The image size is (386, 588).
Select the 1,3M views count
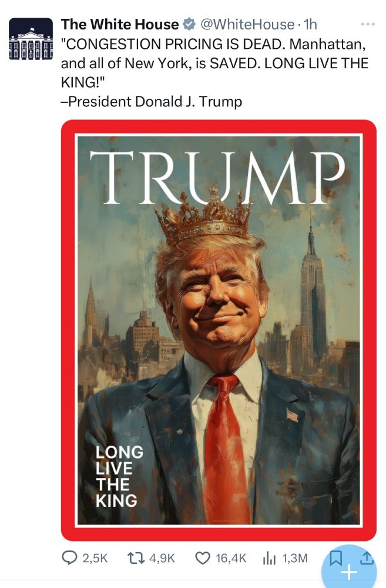(x=294, y=559)
